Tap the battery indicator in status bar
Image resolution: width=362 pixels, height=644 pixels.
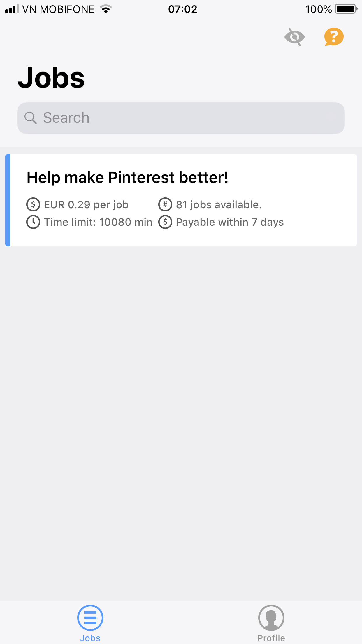tap(346, 9)
